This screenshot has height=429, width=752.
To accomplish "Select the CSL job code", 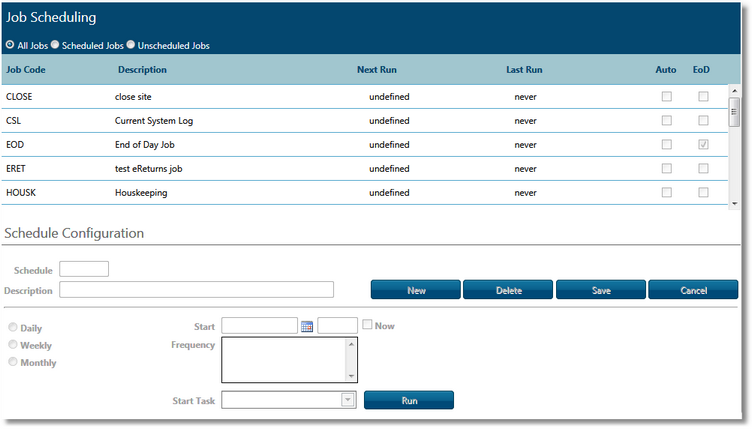I will tap(13, 120).
